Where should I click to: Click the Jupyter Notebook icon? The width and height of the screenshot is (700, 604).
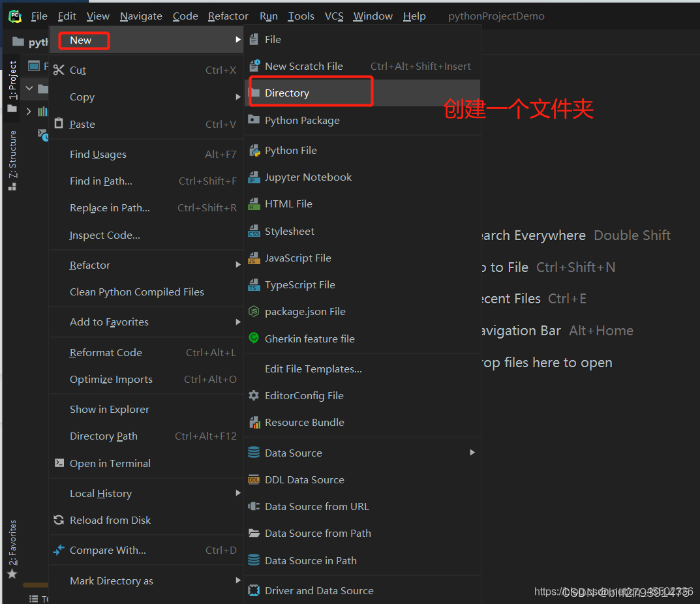[x=254, y=177]
